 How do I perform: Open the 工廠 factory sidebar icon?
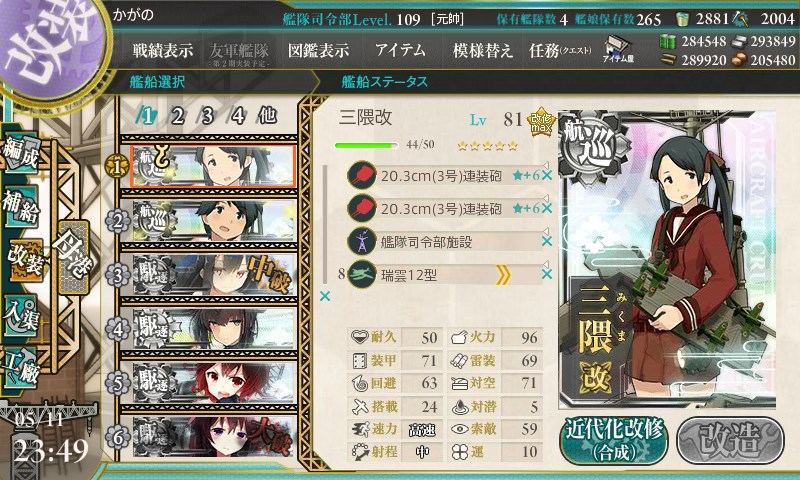pos(21,367)
